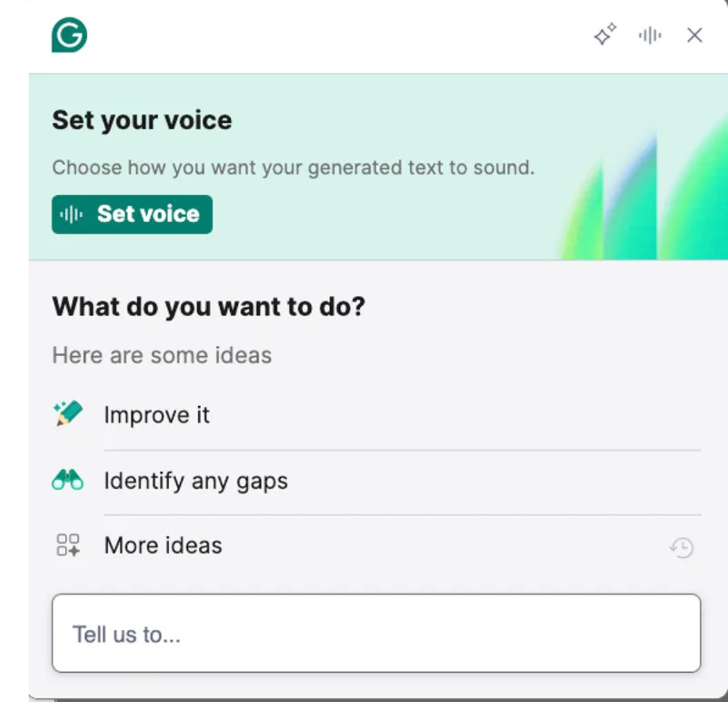This screenshot has height=702, width=728.
Task: Click the pencil icon next to Improve it
Action: click(67, 414)
